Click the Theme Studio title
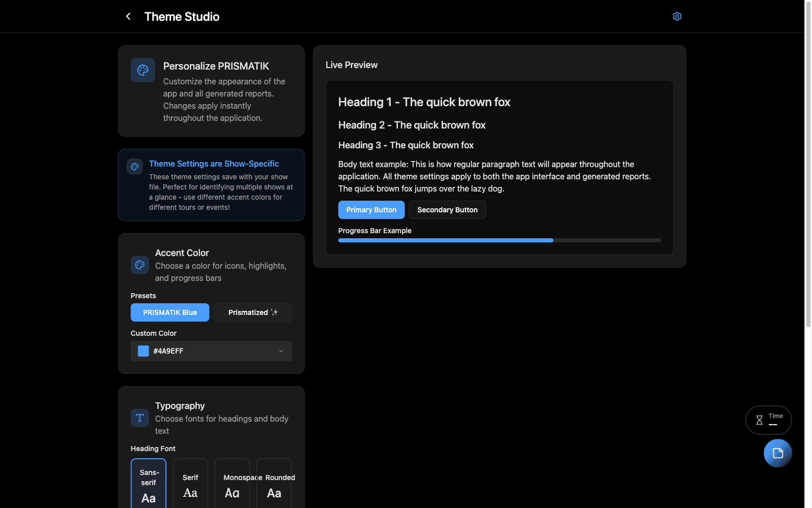 (x=182, y=17)
